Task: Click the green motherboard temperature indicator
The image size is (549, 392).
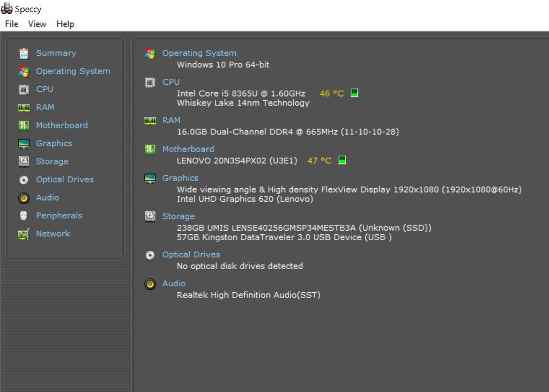Action: (x=342, y=160)
